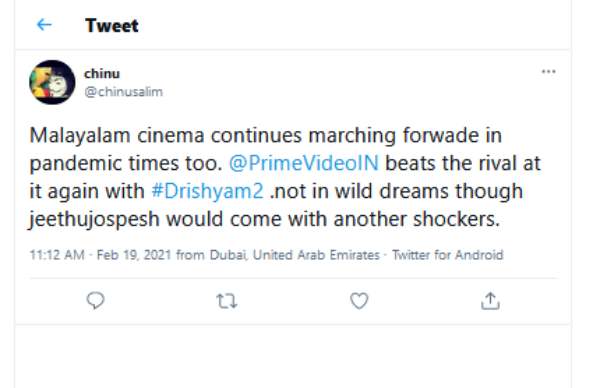Click the blank area below the tweet
The width and height of the screenshot is (600, 388).
tap(293, 356)
